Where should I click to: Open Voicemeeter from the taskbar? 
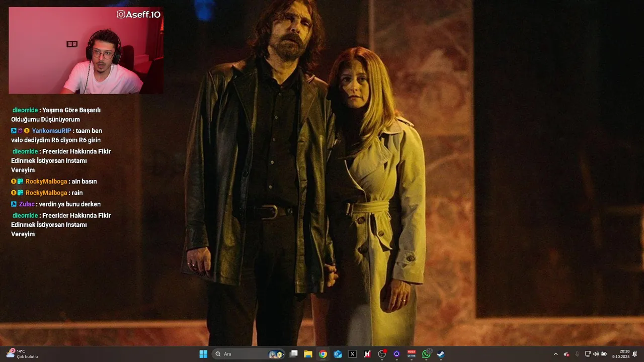pyautogui.click(x=412, y=354)
